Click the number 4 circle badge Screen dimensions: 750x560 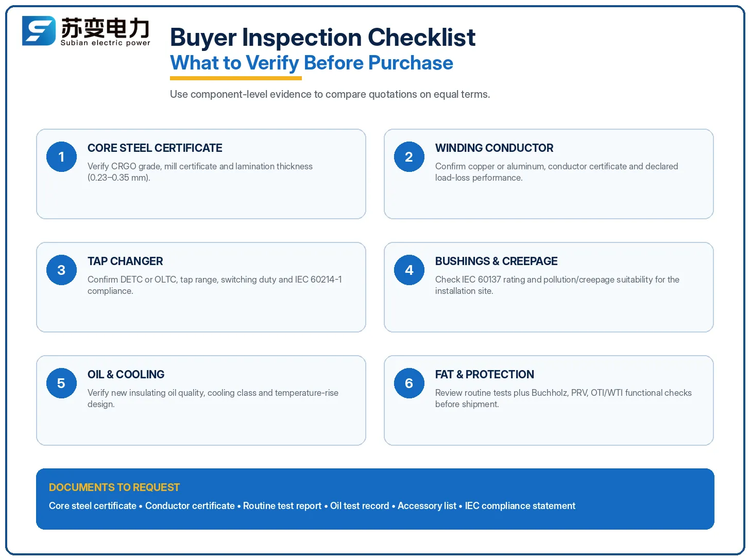(x=409, y=270)
